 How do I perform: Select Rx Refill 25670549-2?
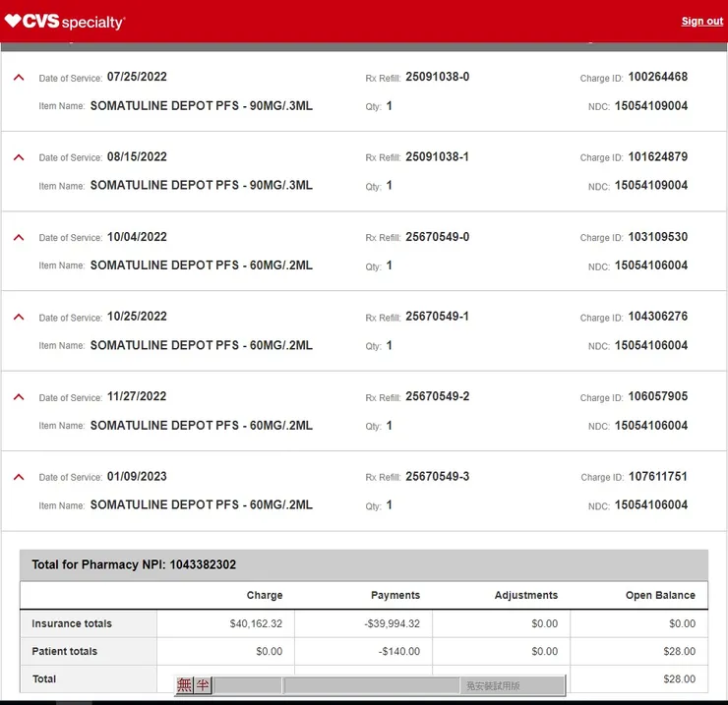pos(438,396)
